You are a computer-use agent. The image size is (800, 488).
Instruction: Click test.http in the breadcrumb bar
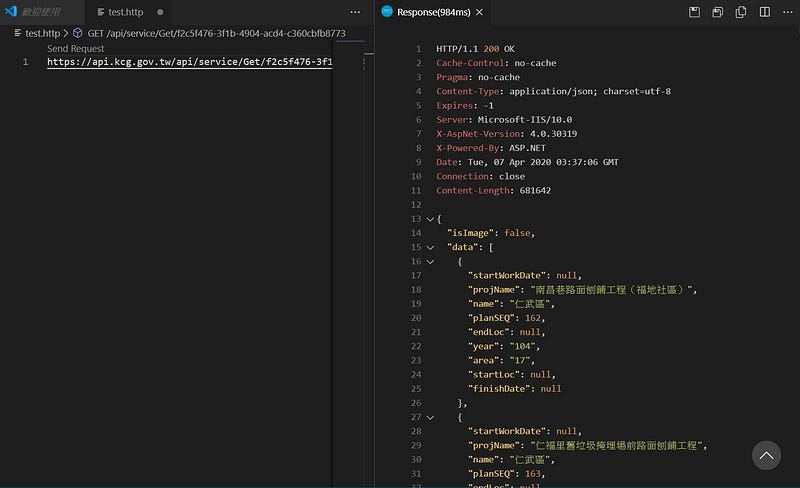pos(41,33)
